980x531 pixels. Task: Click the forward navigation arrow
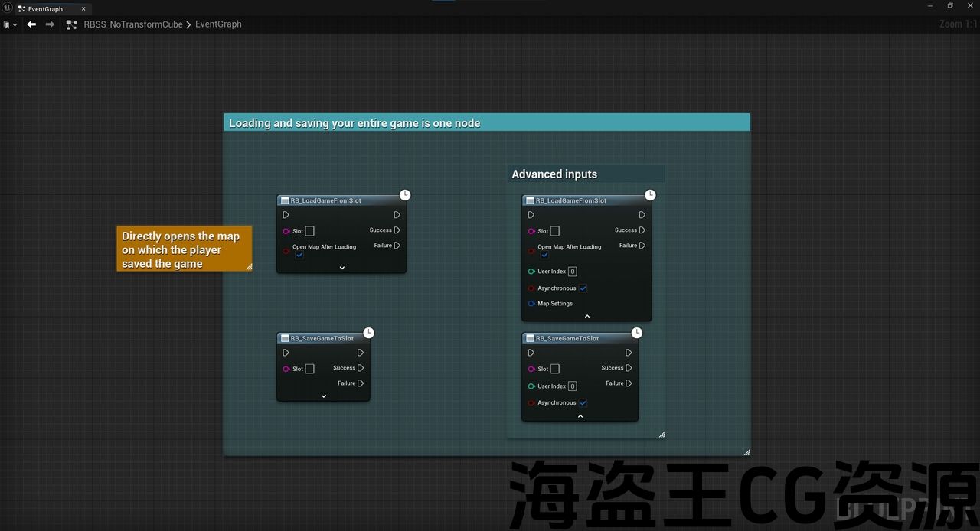pos(50,24)
